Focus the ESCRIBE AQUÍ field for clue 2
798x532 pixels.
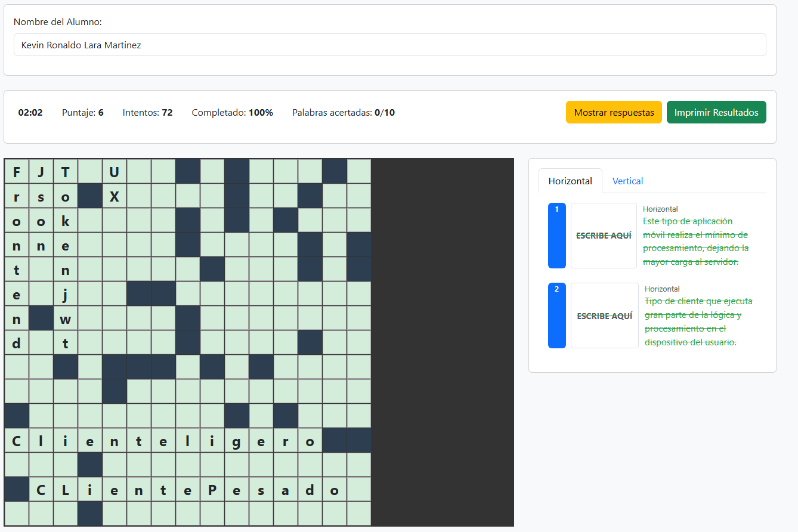click(x=605, y=316)
